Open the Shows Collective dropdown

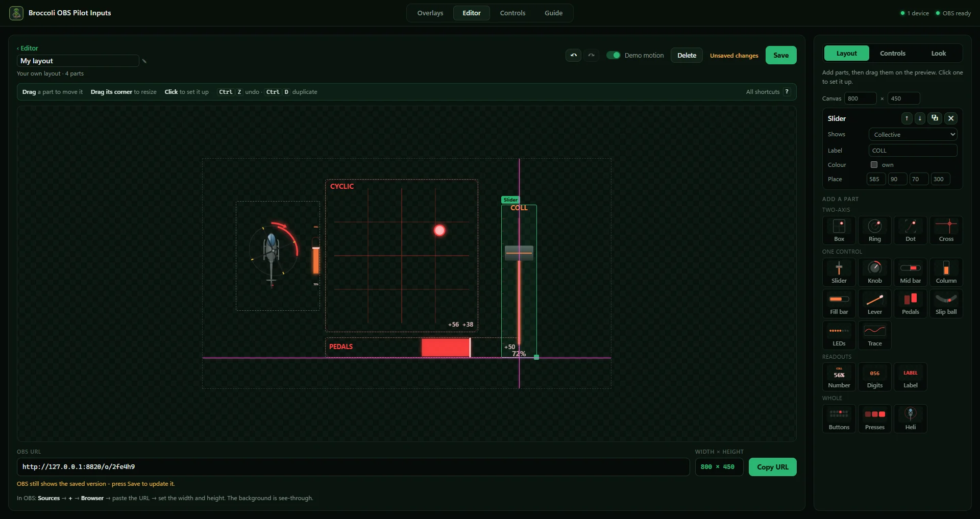(913, 135)
